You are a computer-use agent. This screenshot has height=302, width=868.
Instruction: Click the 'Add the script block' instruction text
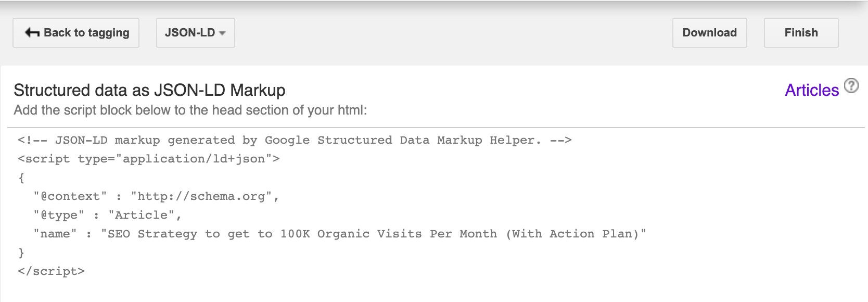pyautogui.click(x=190, y=110)
